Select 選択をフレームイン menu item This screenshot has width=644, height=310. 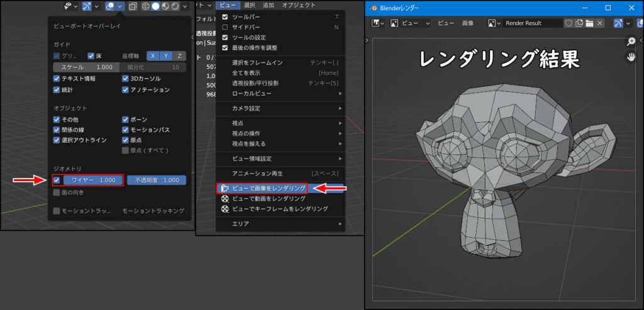click(280, 62)
